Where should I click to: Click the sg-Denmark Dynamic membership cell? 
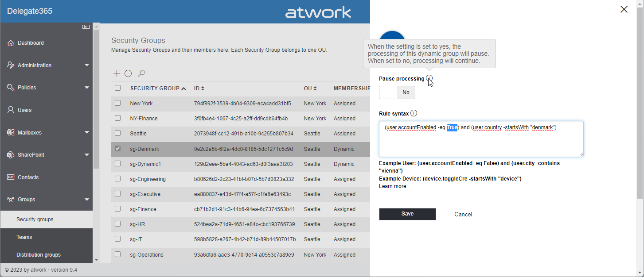click(344, 149)
